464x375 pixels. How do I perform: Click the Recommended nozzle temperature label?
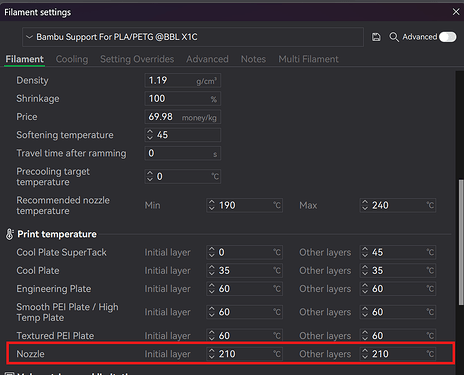(63, 205)
